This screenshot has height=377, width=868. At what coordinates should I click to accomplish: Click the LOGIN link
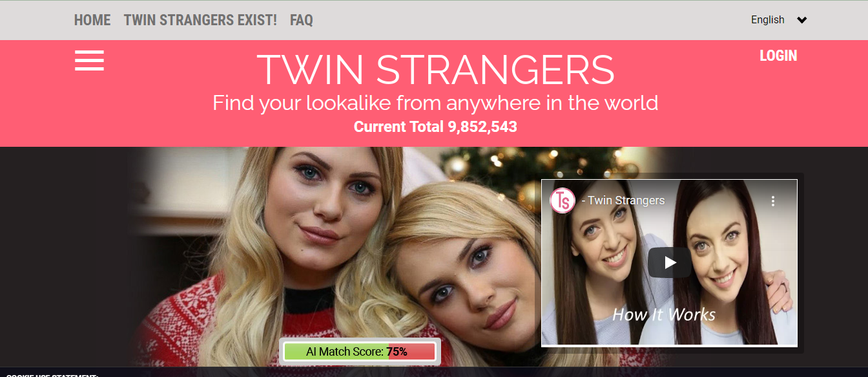click(778, 56)
